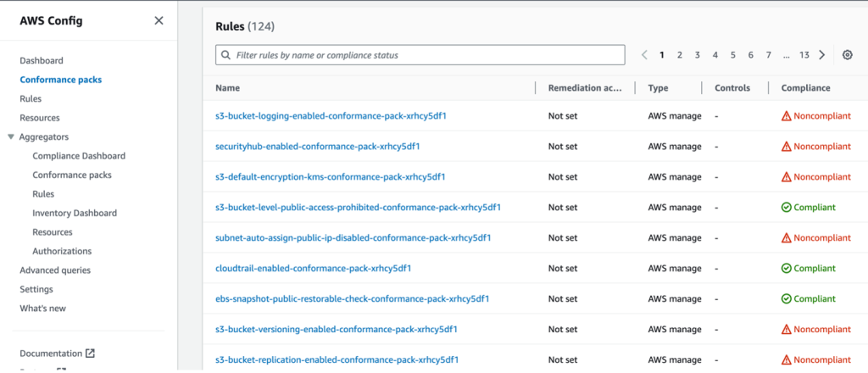Go to next page of rules
The image size is (868, 373).
(x=822, y=55)
